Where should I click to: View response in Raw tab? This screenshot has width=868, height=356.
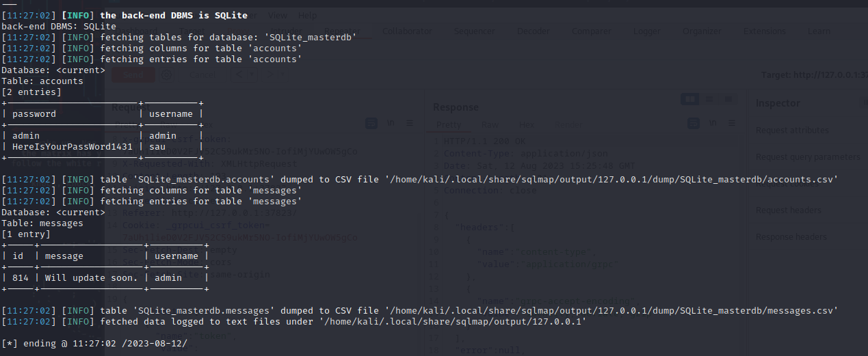[490, 125]
